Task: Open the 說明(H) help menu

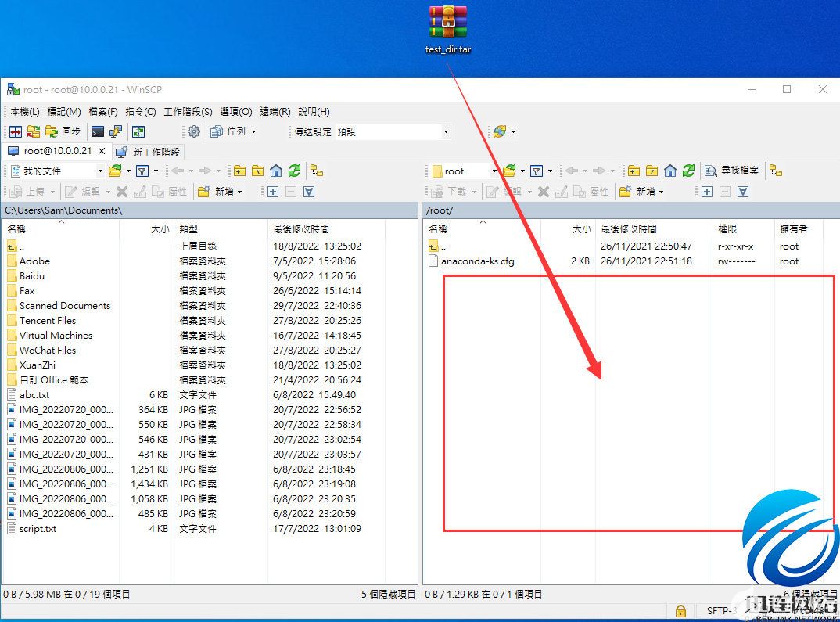Action: pyautogui.click(x=314, y=112)
